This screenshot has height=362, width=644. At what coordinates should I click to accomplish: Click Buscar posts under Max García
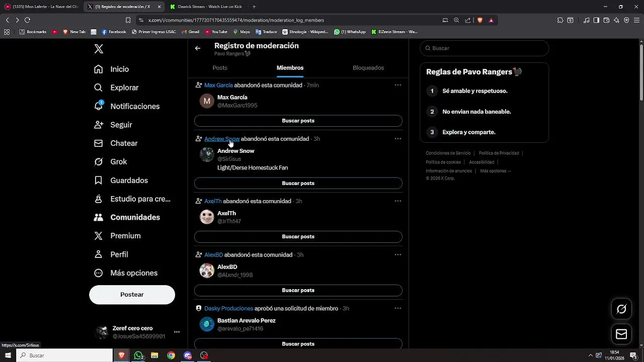[x=298, y=121]
